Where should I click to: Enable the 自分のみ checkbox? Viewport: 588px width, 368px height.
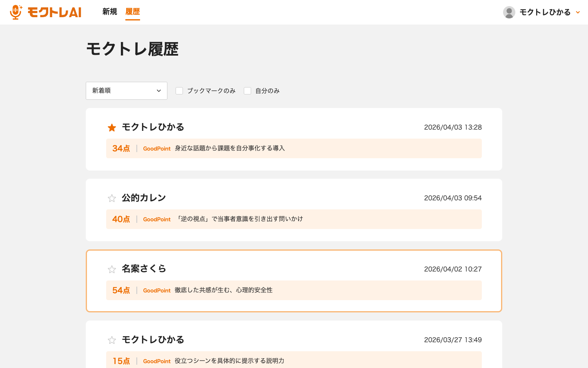[x=247, y=90]
